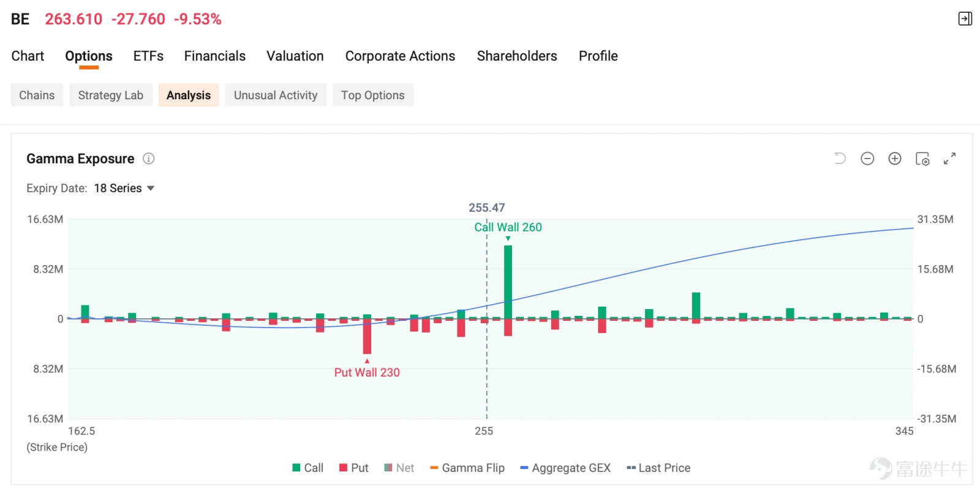Open the chart settings icon
Viewport: 980px width, 491px height.
click(x=922, y=159)
